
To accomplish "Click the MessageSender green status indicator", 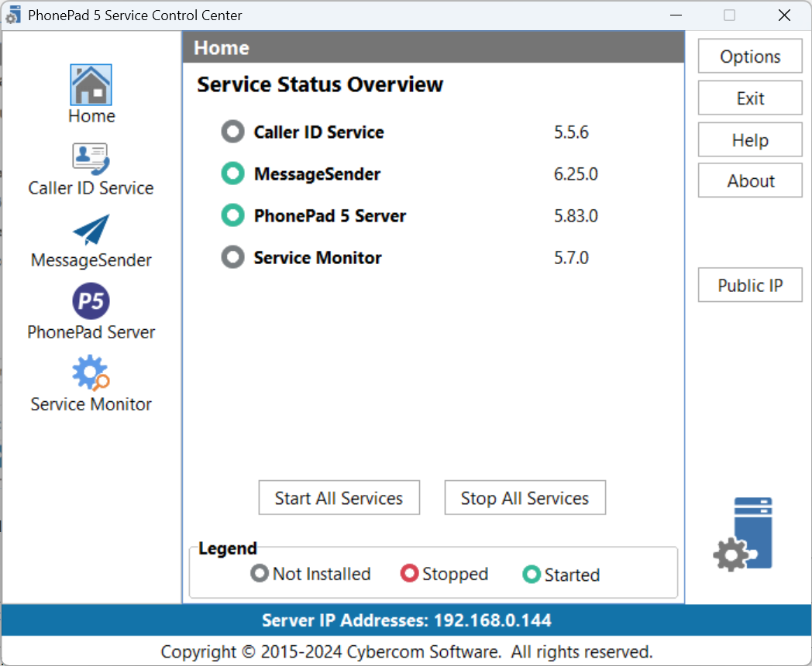I will point(232,174).
